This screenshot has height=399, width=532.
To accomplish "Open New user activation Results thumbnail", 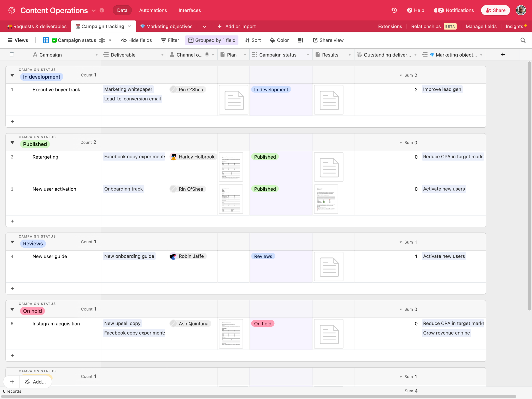I will (x=326, y=199).
